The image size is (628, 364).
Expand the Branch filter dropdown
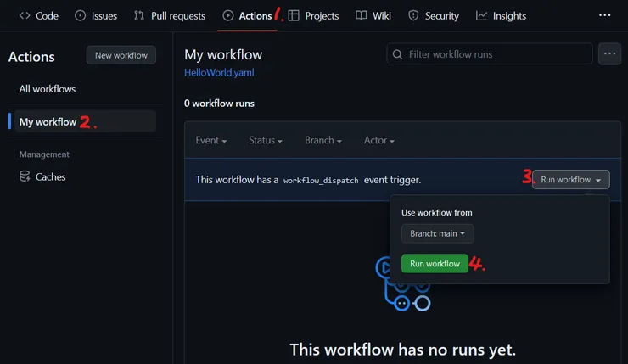(x=323, y=140)
